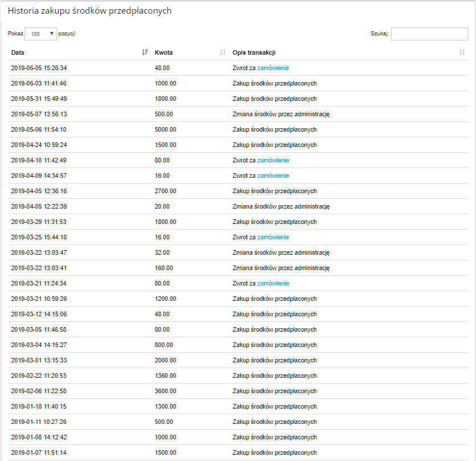Open zamówienie link dated 2019-03-25
The height and width of the screenshot is (461, 476).
click(273, 237)
